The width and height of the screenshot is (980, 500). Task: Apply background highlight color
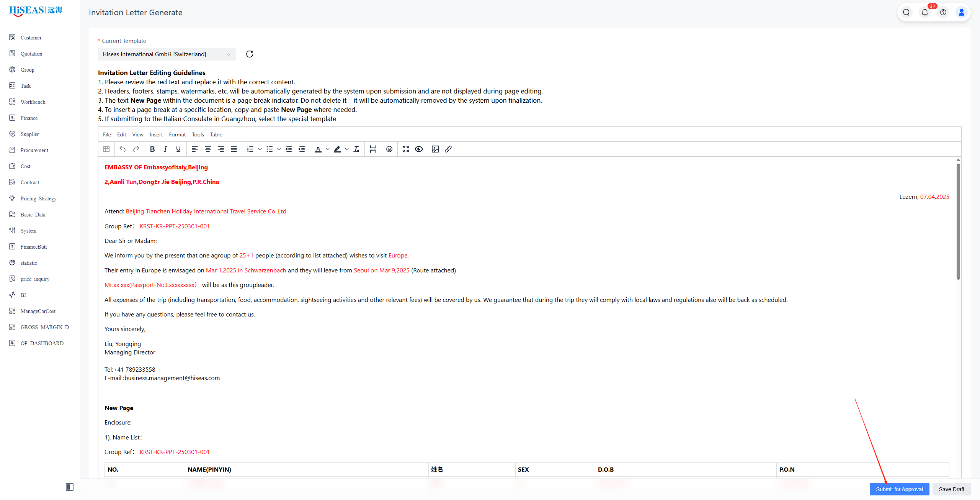point(337,149)
